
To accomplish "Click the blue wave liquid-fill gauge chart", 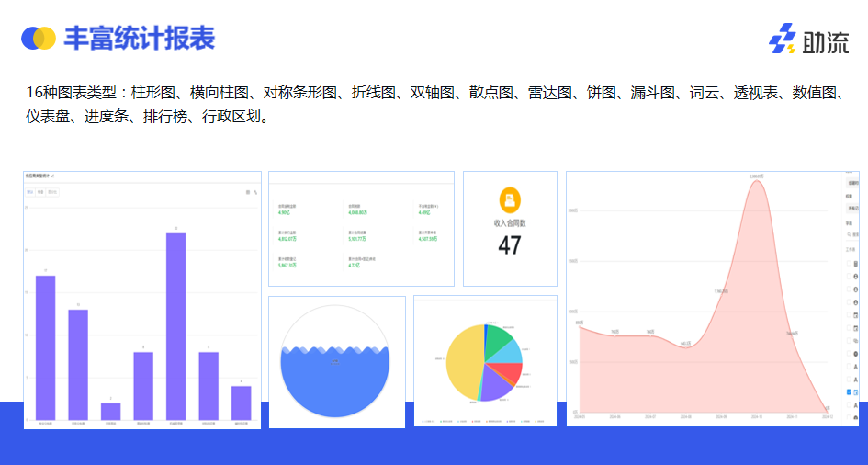I will click(x=336, y=381).
